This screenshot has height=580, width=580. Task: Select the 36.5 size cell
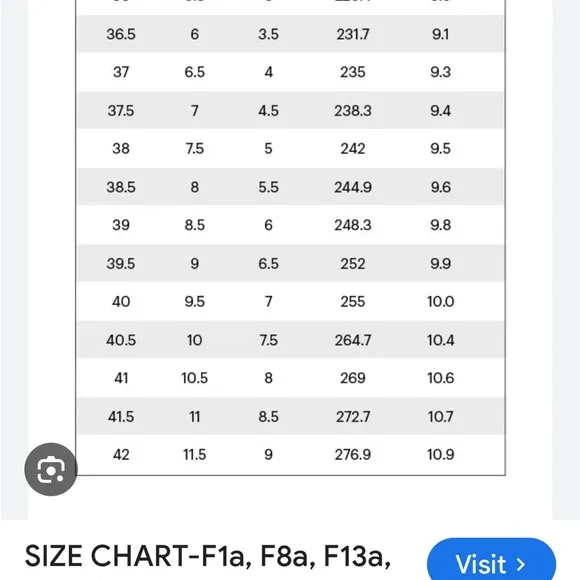pos(121,34)
